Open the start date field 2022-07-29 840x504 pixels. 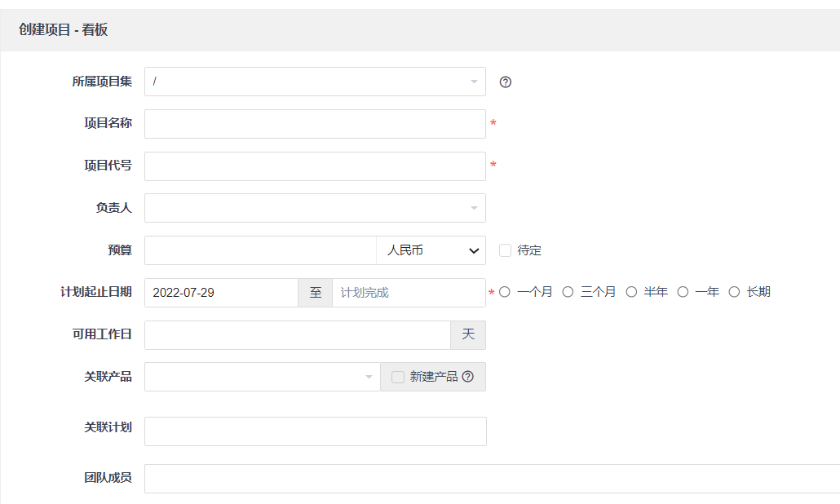click(221, 293)
